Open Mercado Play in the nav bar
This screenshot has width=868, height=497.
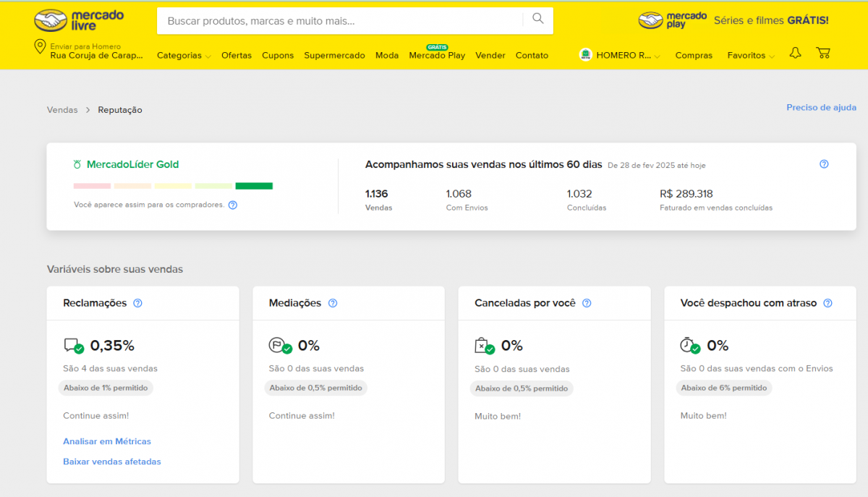click(437, 56)
